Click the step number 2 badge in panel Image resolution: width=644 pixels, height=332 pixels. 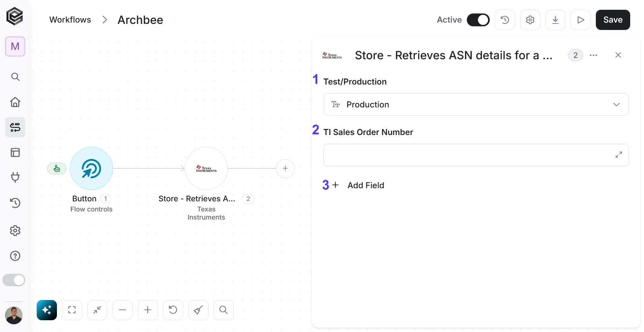point(576,55)
